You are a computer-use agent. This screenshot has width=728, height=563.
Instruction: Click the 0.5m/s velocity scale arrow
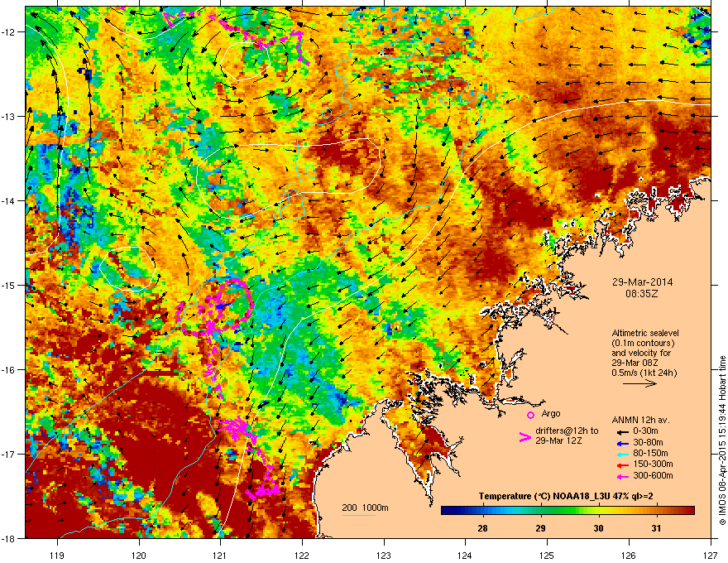(x=639, y=383)
